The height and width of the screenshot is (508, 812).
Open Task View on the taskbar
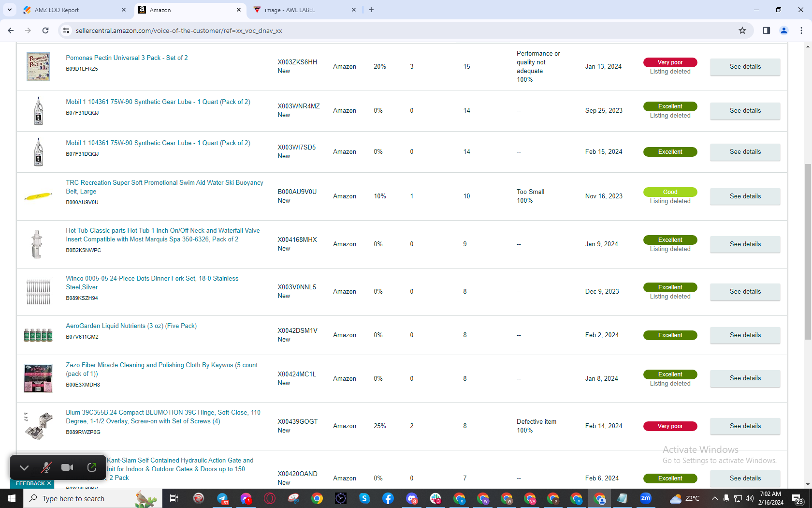(x=174, y=498)
